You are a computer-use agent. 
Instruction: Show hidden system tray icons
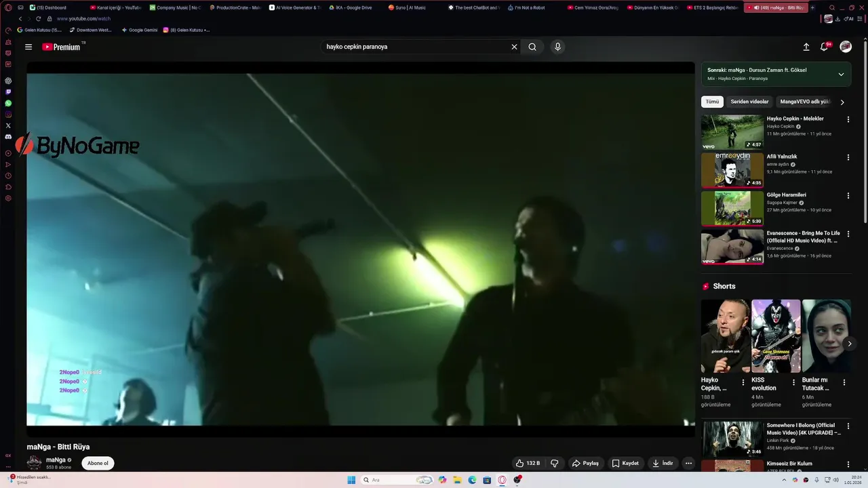tap(785, 480)
